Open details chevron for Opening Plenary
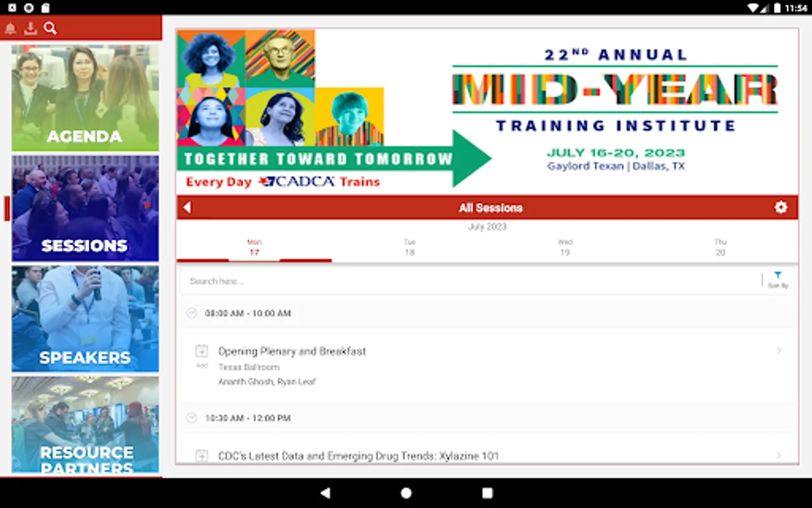This screenshot has width=812, height=508. [779, 351]
